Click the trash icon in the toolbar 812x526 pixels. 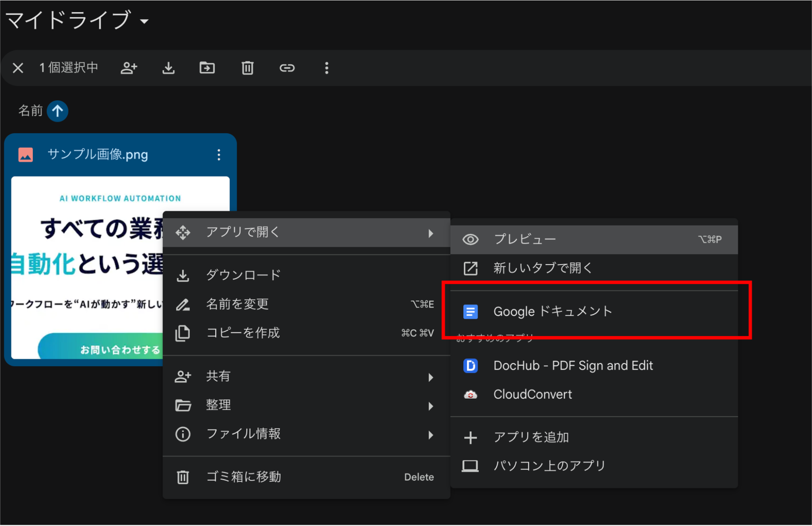pyautogui.click(x=247, y=68)
